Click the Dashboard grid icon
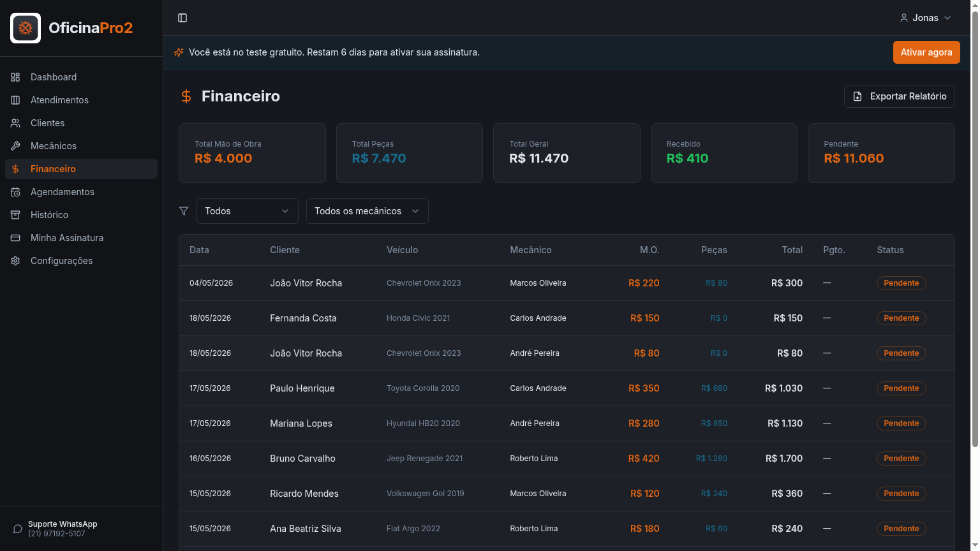Viewport: 980px width, 551px height. [15, 77]
